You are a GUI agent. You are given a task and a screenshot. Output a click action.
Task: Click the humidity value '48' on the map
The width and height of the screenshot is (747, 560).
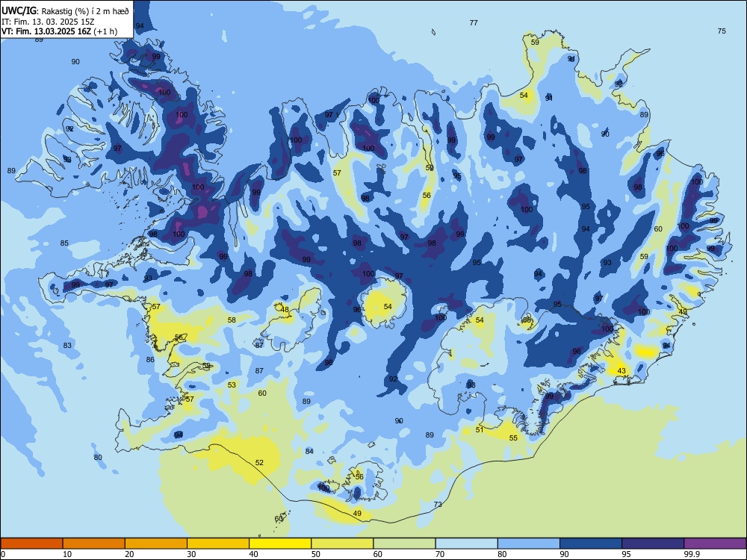(285, 310)
